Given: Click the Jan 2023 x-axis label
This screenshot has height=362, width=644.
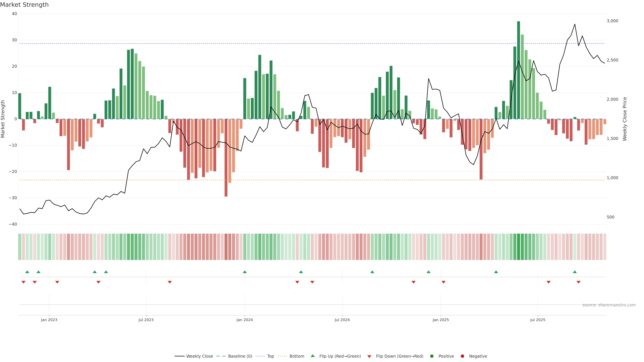Looking at the screenshot, I should click(49, 320).
